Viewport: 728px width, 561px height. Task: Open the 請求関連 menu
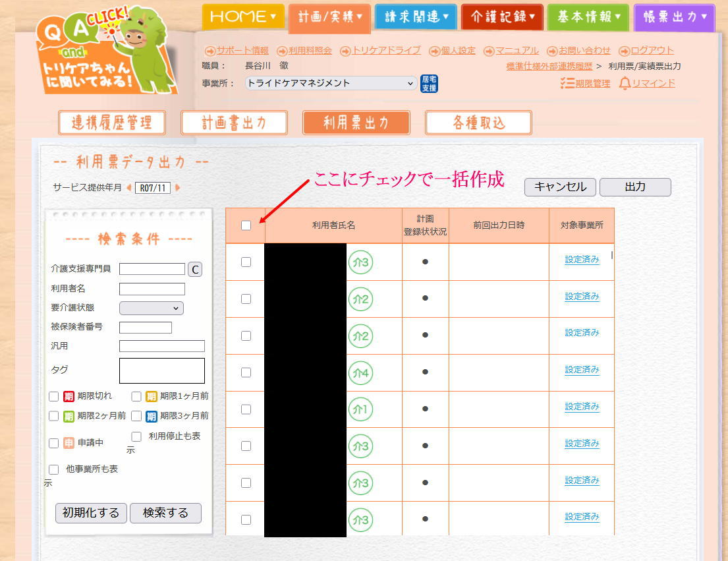pos(415,17)
